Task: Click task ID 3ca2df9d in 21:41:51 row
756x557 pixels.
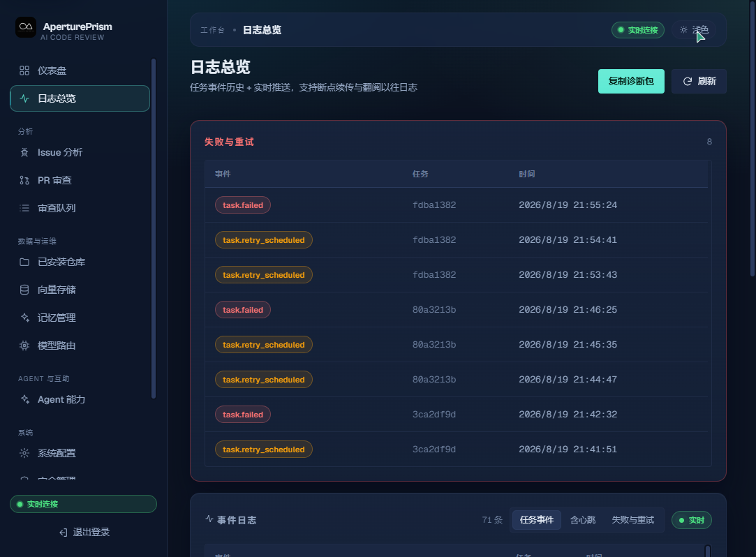Action: (434, 450)
